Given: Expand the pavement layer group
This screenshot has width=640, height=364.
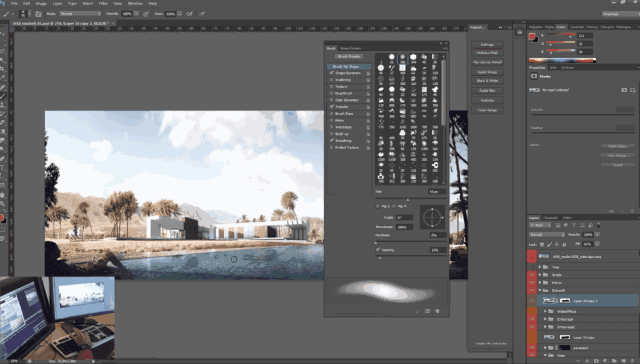Looking at the screenshot, I should tap(545, 348).
